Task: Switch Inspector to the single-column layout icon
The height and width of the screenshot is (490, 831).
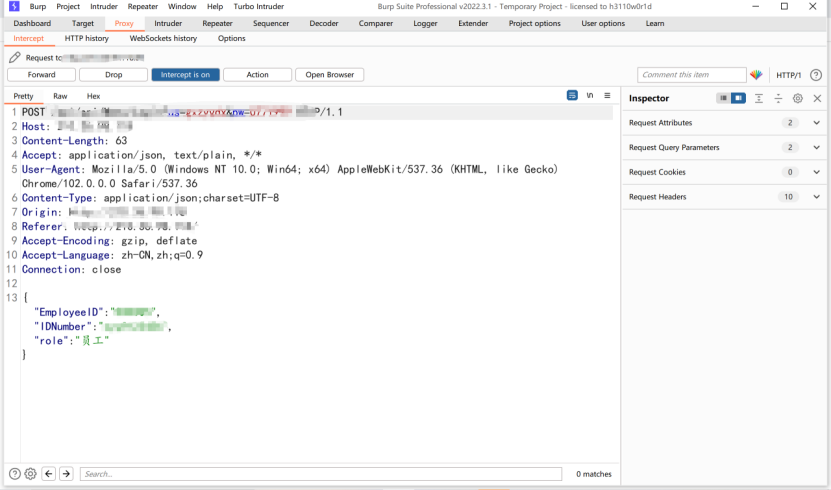Action: tap(723, 98)
